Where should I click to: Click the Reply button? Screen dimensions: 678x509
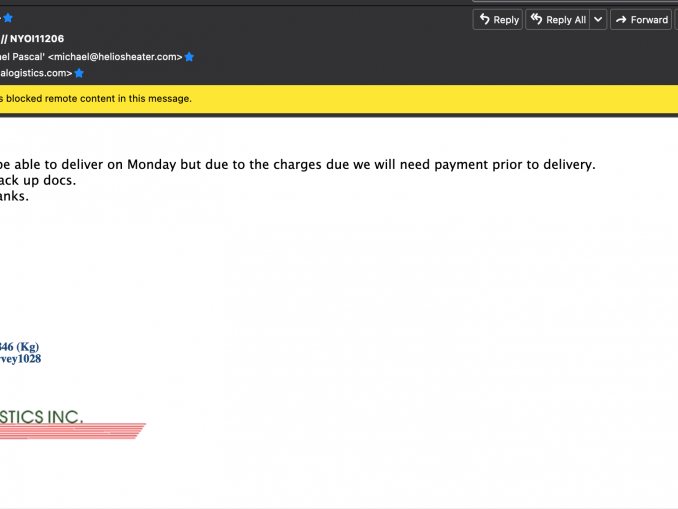coord(497,19)
